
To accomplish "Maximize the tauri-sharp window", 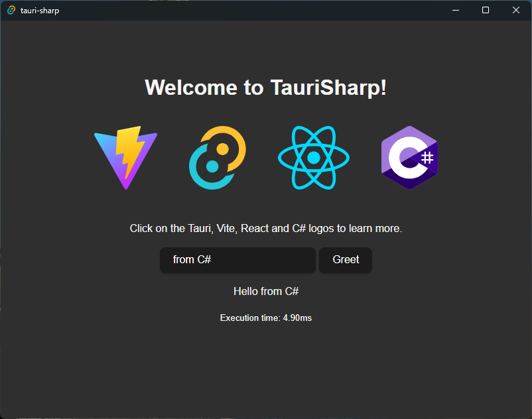I will [486, 10].
